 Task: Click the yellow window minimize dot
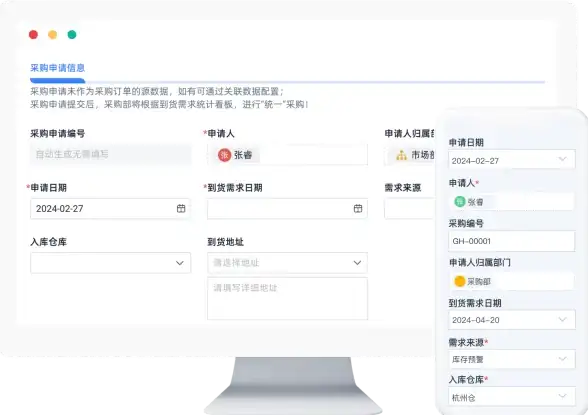click(52, 34)
